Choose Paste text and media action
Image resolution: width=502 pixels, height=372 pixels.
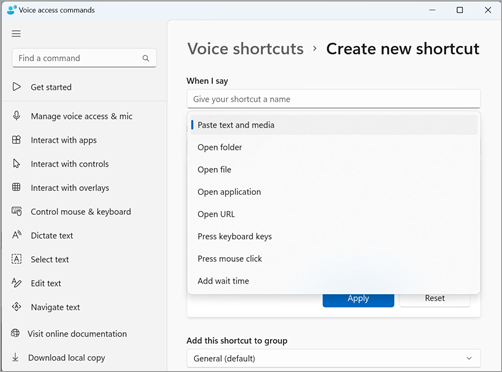(x=334, y=125)
